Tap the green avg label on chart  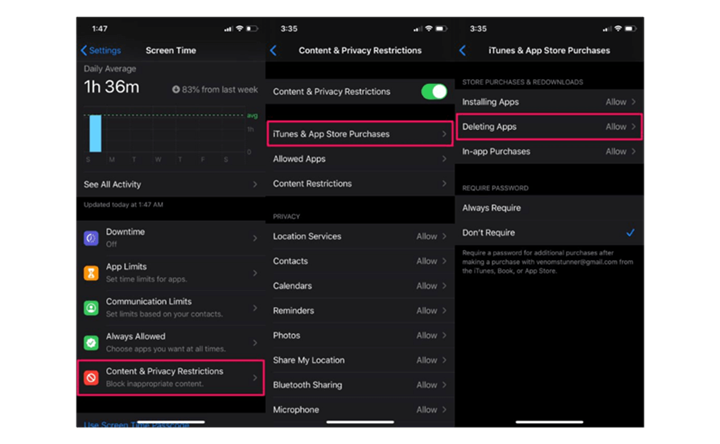[x=252, y=116]
